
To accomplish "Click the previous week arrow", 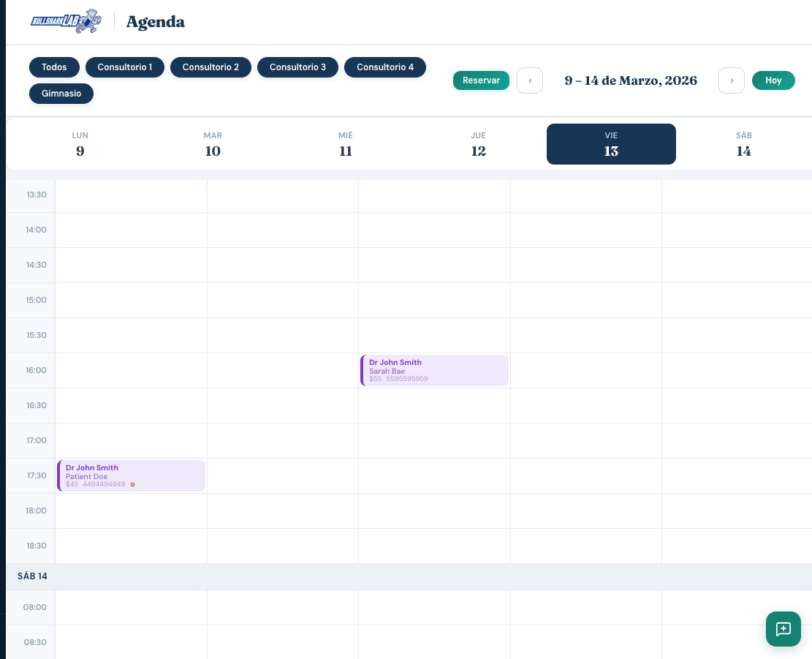I will (530, 80).
